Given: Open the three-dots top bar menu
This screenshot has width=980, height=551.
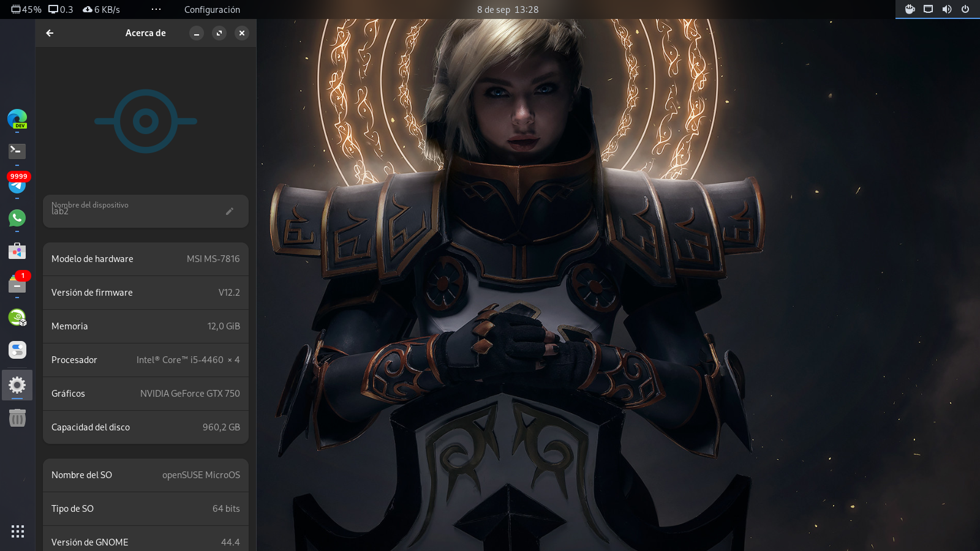Looking at the screenshot, I should click(x=156, y=9).
